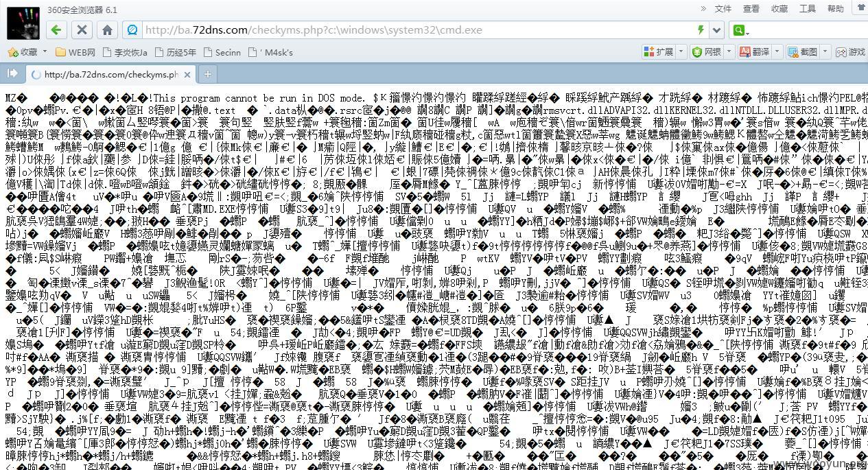
Task: Open the 查看 menu
Action: 751,9
